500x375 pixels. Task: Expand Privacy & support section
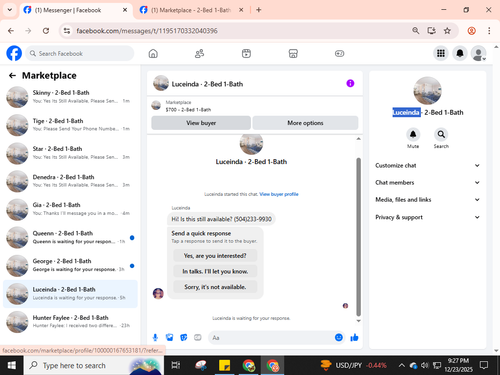click(x=428, y=217)
